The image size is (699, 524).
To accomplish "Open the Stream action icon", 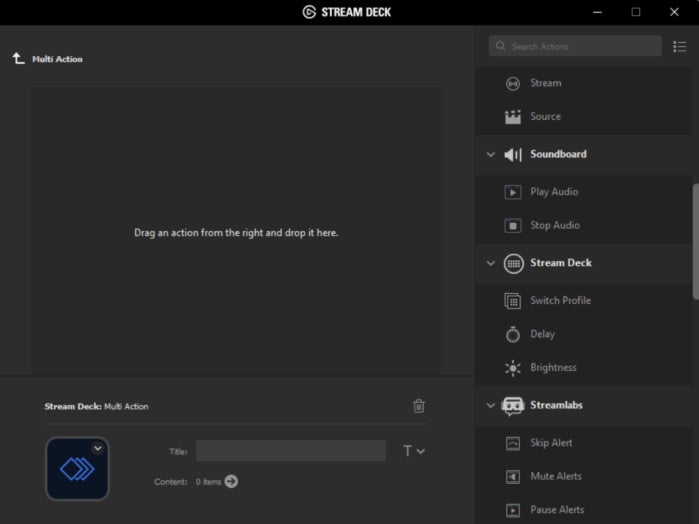I will (513, 83).
